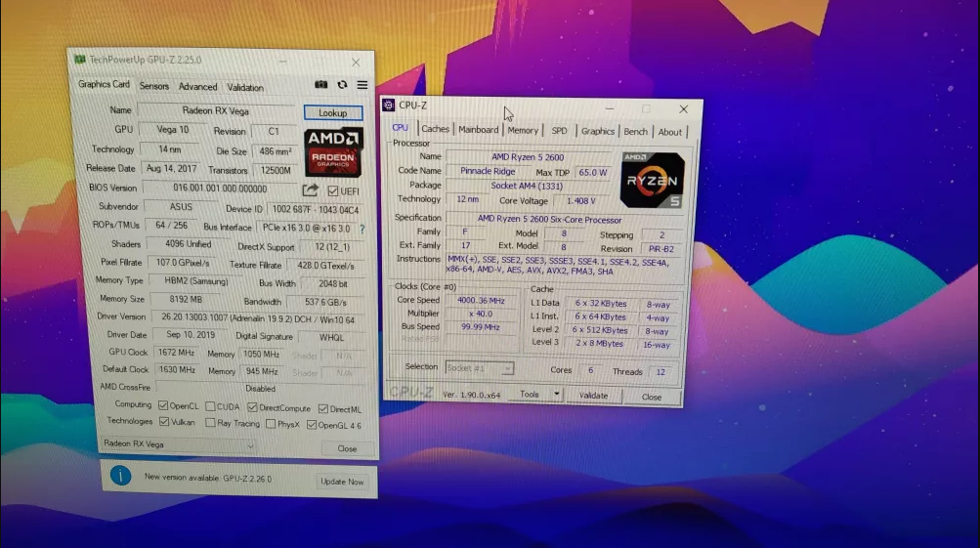The height and width of the screenshot is (548, 980).
Task: Open the CPU-Z Bench tab
Action: (x=636, y=131)
